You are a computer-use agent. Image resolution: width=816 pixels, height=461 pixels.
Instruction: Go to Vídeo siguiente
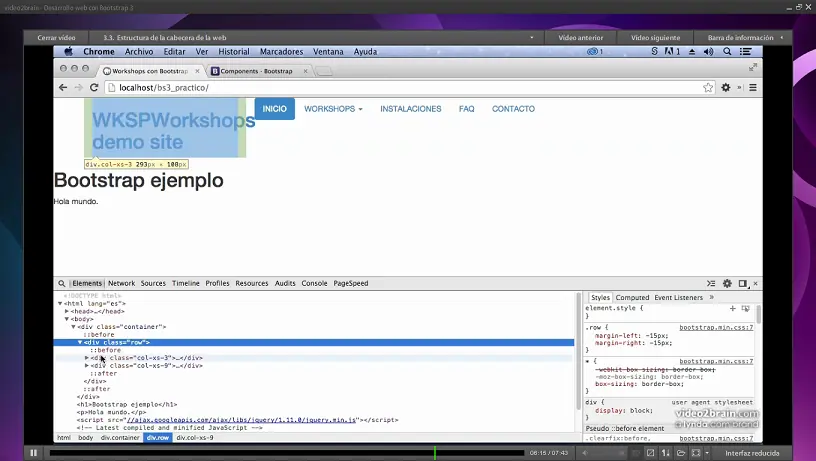pyautogui.click(x=655, y=37)
